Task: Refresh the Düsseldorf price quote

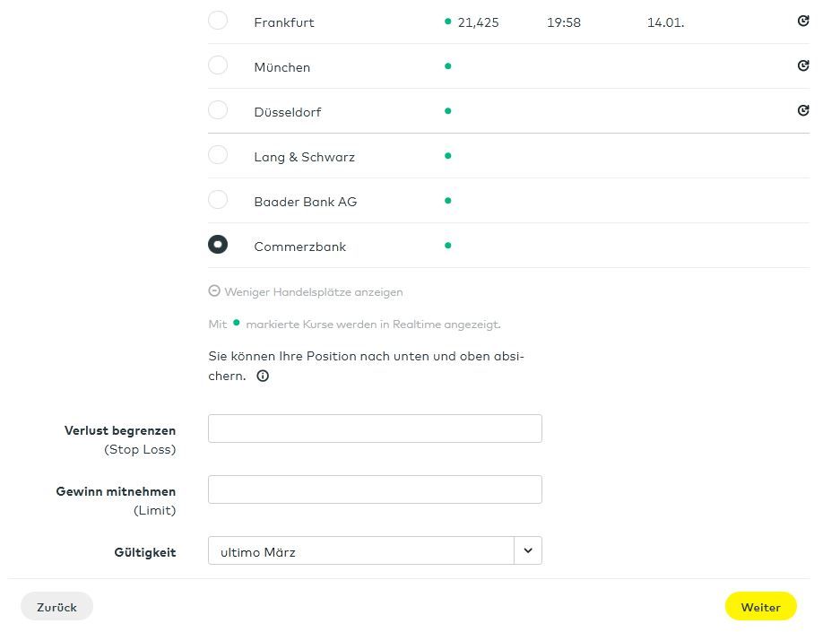Action: point(803,110)
